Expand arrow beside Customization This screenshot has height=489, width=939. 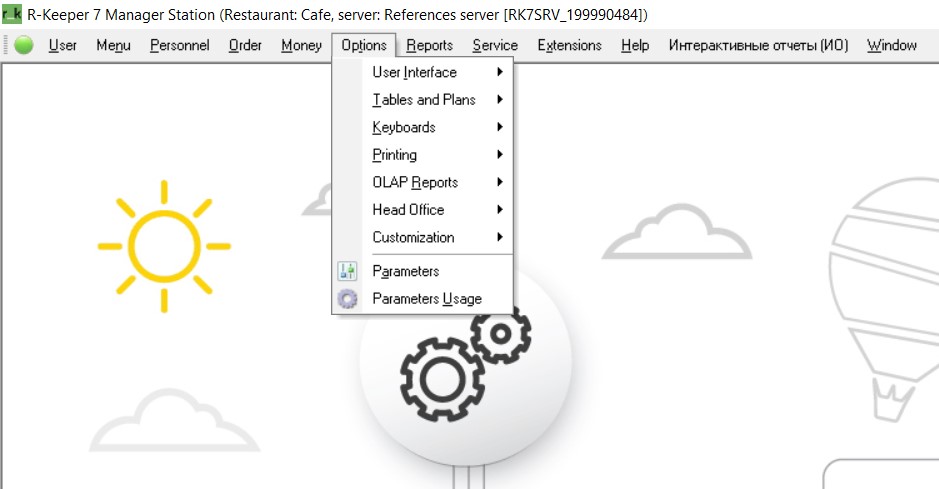pos(499,237)
